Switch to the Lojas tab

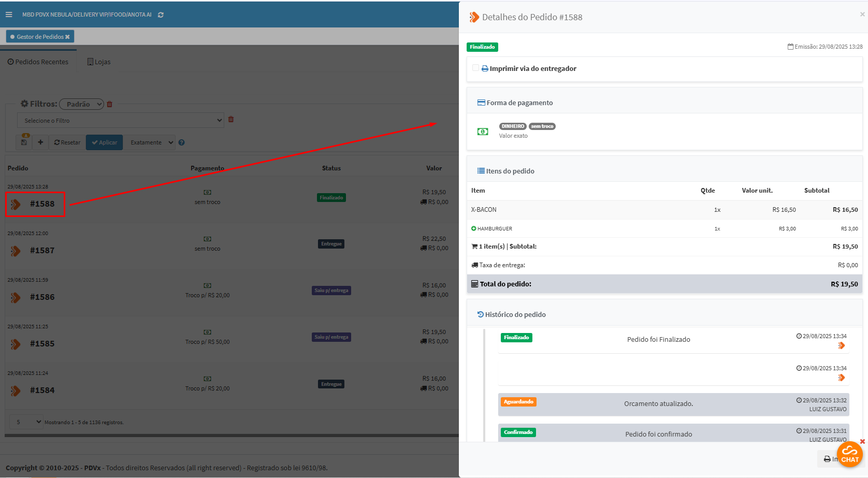tap(99, 62)
